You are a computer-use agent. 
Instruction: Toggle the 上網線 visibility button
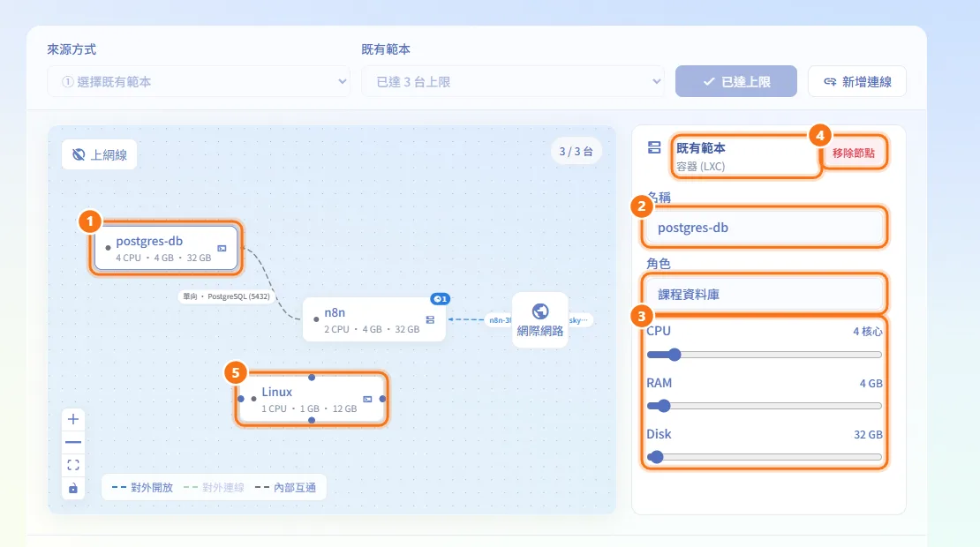(100, 155)
